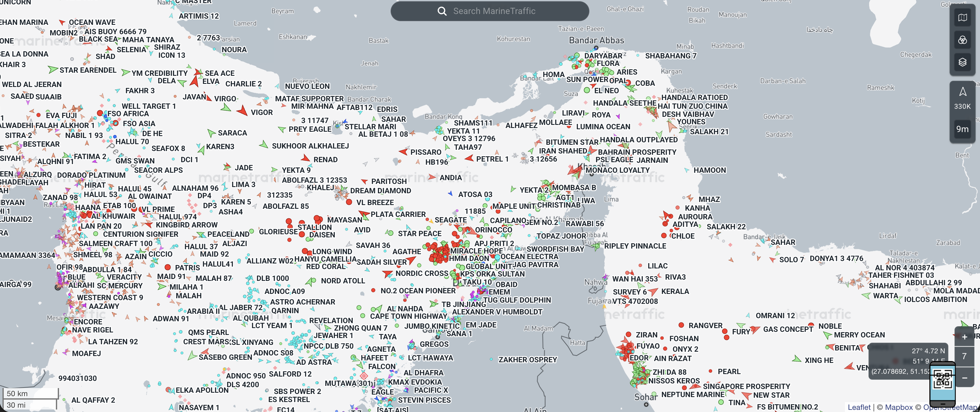The height and width of the screenshot is (412, 980).
Task: Select the green vessel marker for MERRY OCEAN
Action: click(x=827, y=335)
